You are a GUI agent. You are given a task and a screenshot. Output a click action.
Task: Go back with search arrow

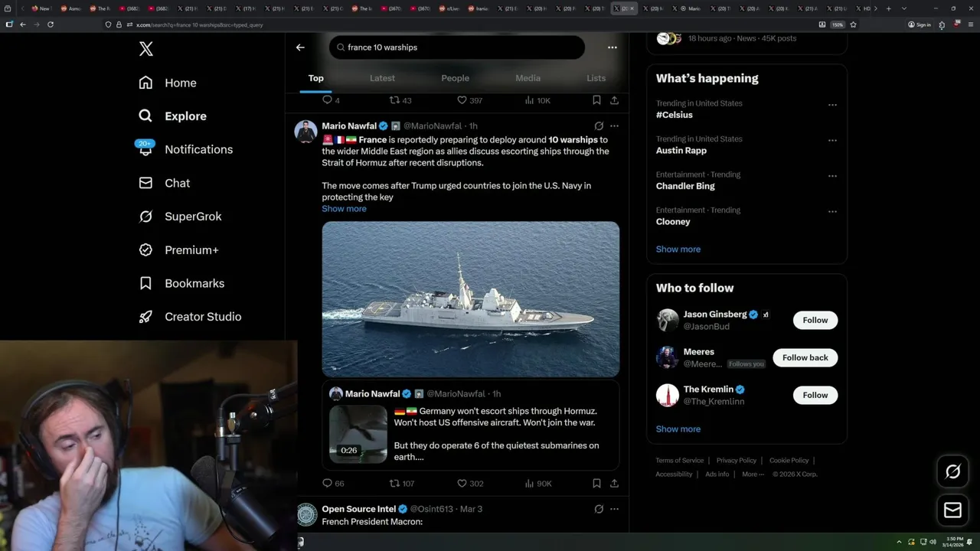(300, 47)
